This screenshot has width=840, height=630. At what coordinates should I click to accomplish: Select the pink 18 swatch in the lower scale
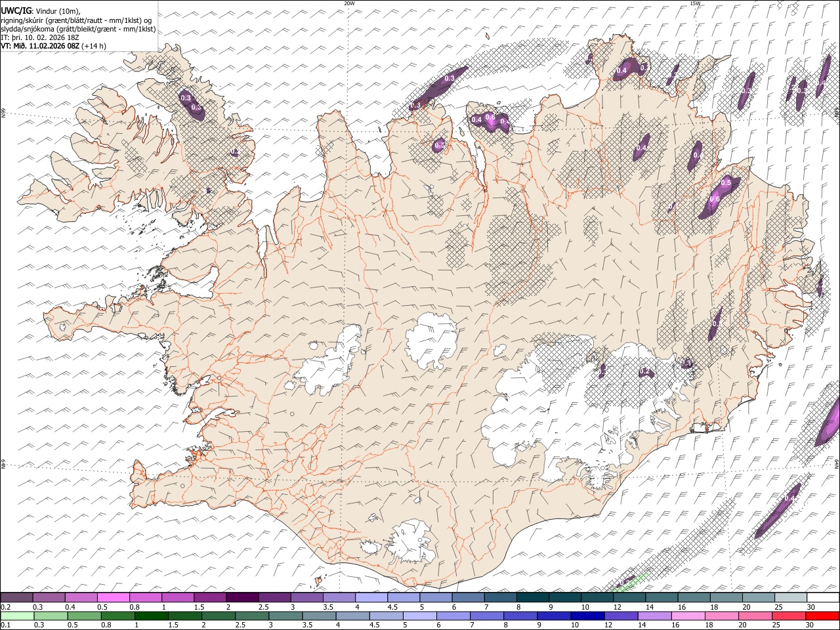tap(722, 616)
